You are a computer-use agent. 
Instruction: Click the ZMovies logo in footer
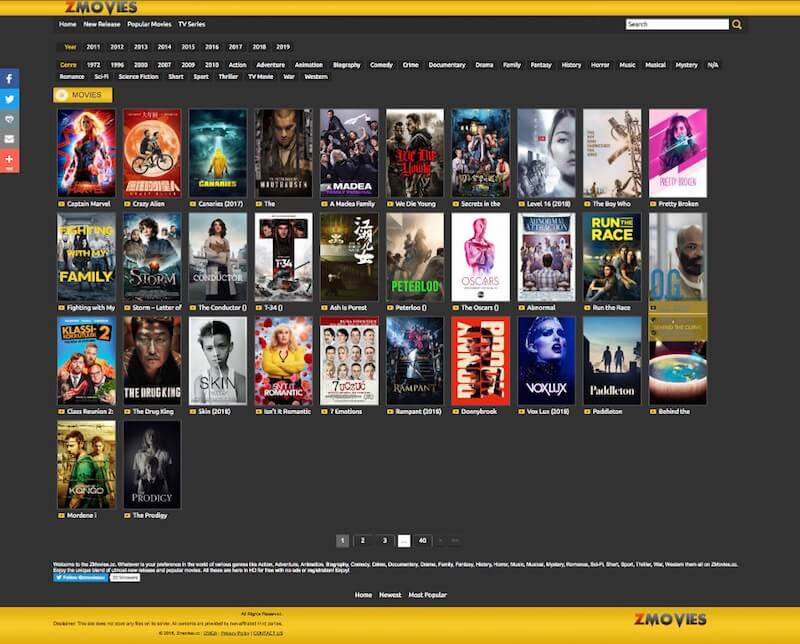coord(670,620)
